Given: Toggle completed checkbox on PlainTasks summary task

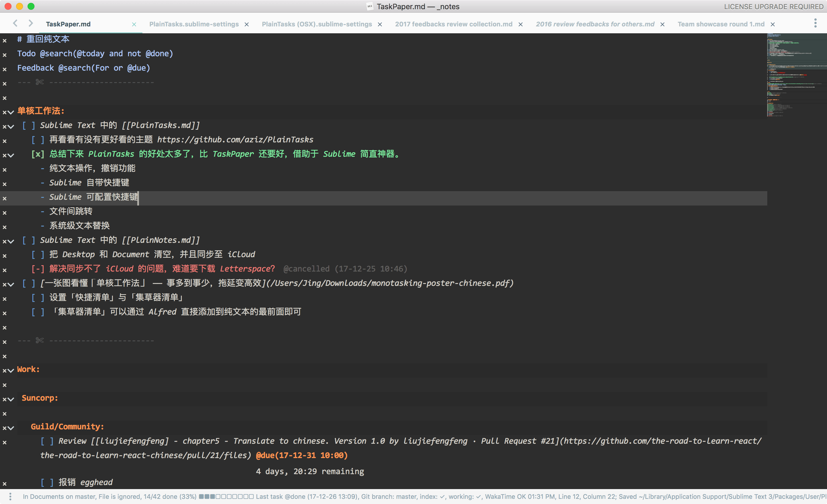Looking at the screenshot, I should [x=38, y=154].
